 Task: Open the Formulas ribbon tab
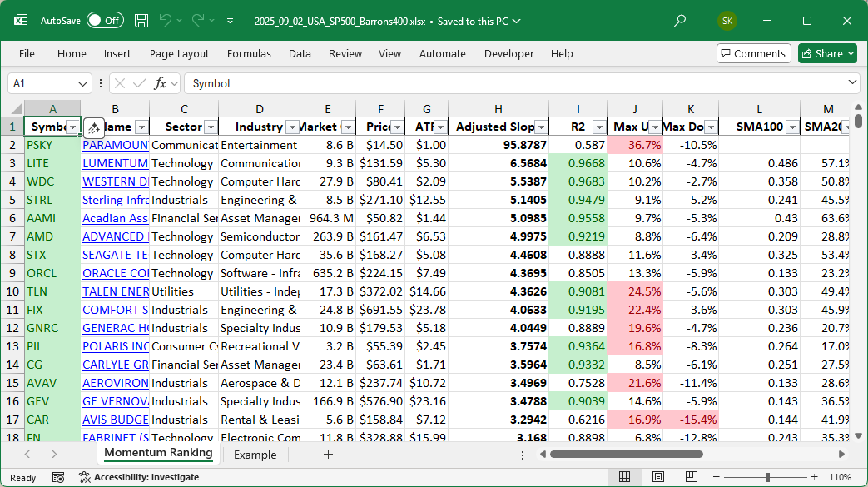pyautogui.click(x=249, y=53)
